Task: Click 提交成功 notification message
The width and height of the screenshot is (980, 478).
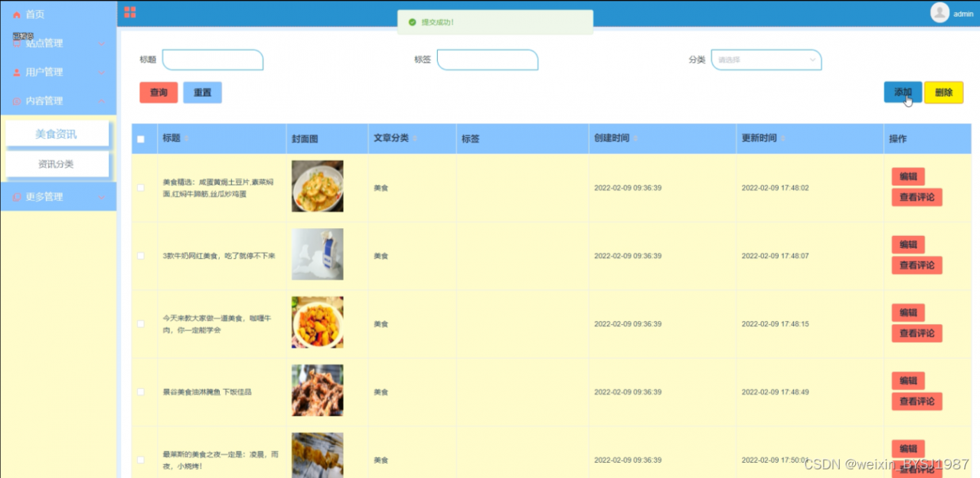Action: (495, 22)
